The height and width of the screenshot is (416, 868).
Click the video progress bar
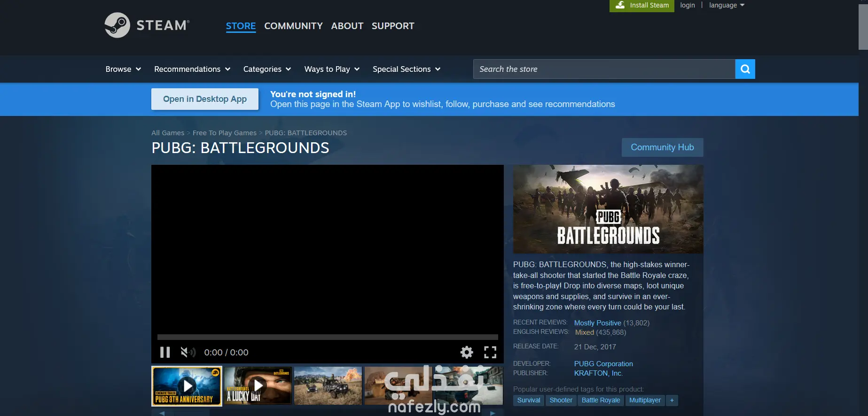pos(328,337)
